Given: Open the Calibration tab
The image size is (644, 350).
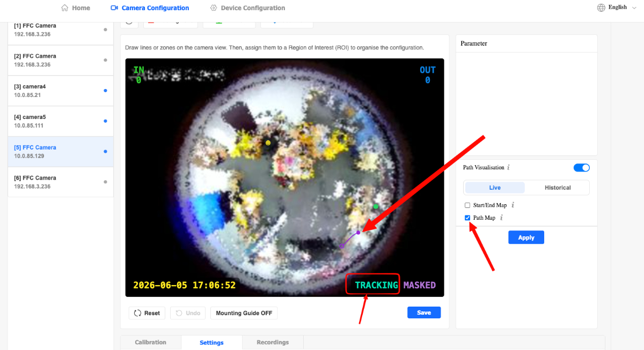Looking at the screenshot, I should [x=151, y=342].
